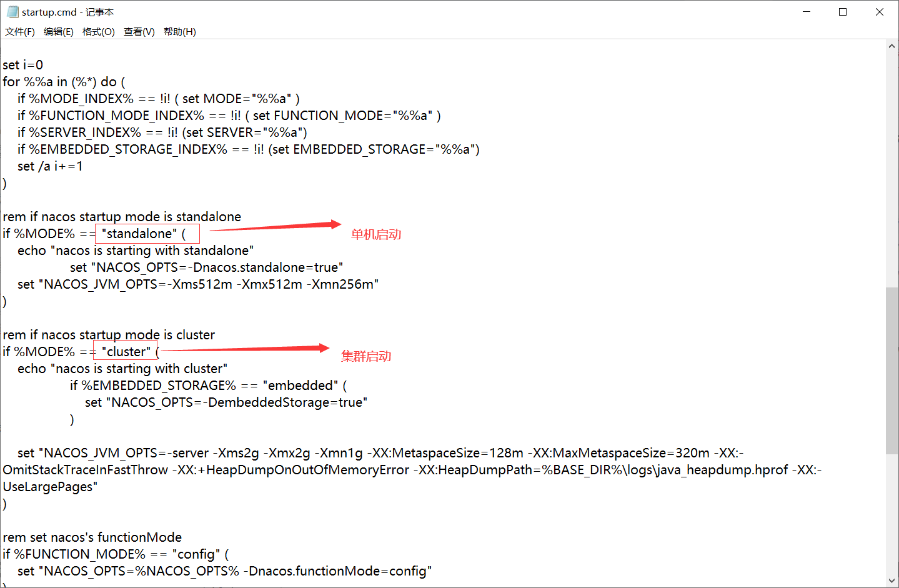Click the comment 'rem if nacos startup mode is cluster'
Image resolution: width=899 pixels, height=588 pixels.
point(109,335)
